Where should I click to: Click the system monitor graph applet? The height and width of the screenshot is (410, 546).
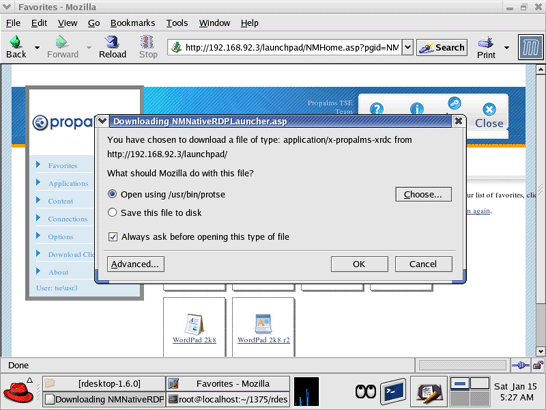coord(306,392)
